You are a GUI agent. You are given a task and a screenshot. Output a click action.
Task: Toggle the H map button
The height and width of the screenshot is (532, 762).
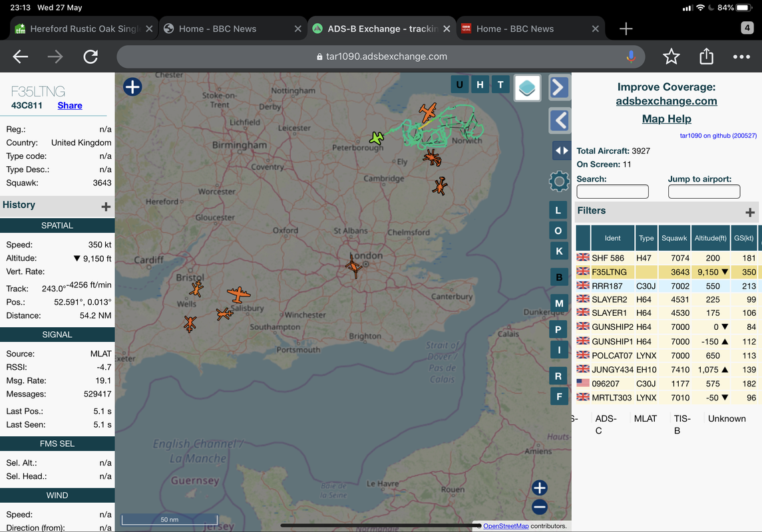[x=480, y=85]
